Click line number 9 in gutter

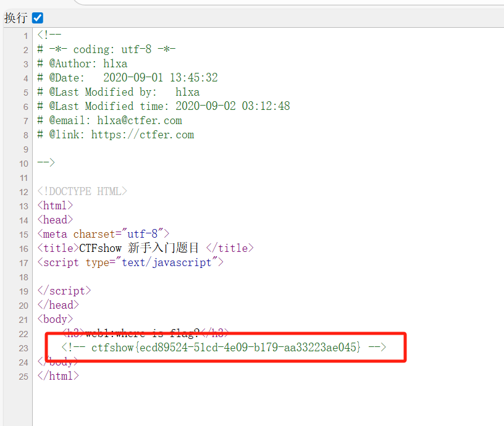pos(26,149)
